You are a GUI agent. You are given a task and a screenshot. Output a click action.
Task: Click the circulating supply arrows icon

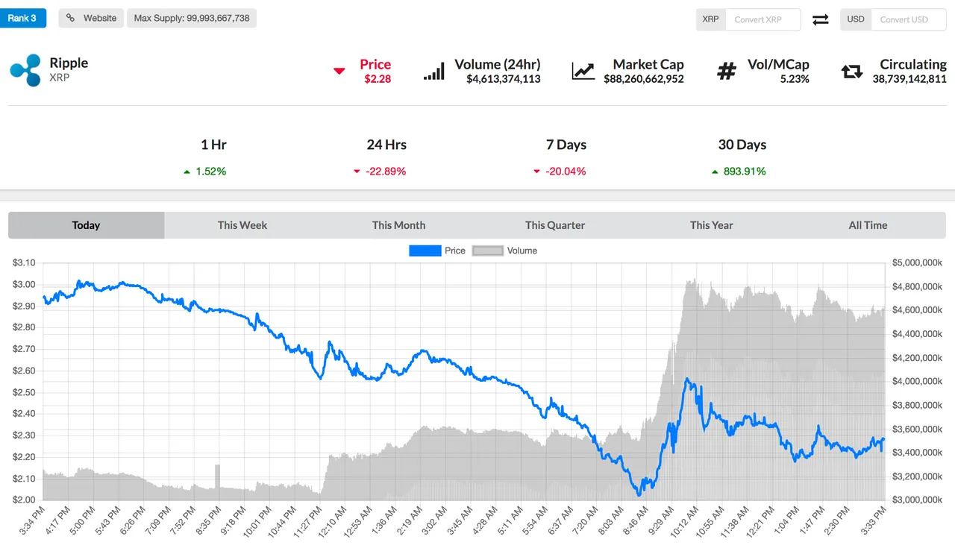coord(851,72)
